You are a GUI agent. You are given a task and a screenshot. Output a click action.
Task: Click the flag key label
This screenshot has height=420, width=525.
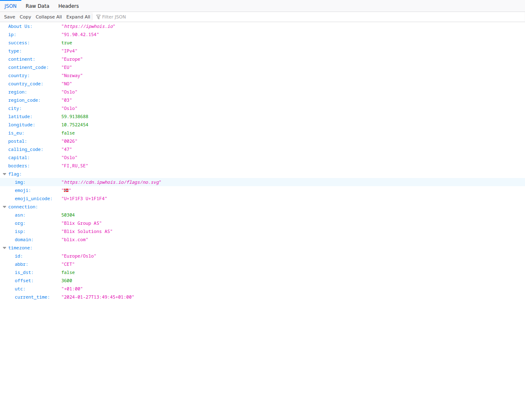(15, 174)
